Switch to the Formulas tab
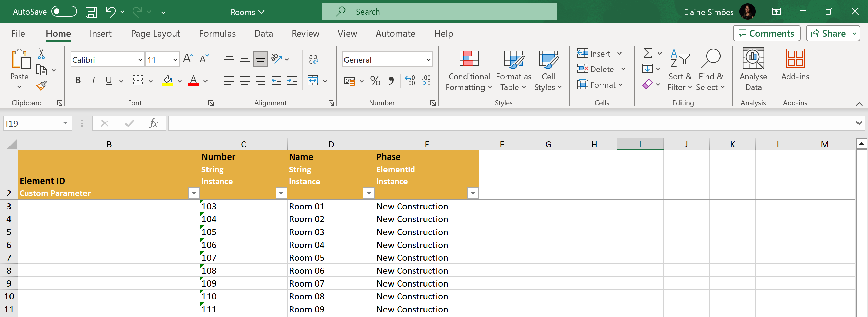This screenshot has height=317, width=868. point(217,34)
